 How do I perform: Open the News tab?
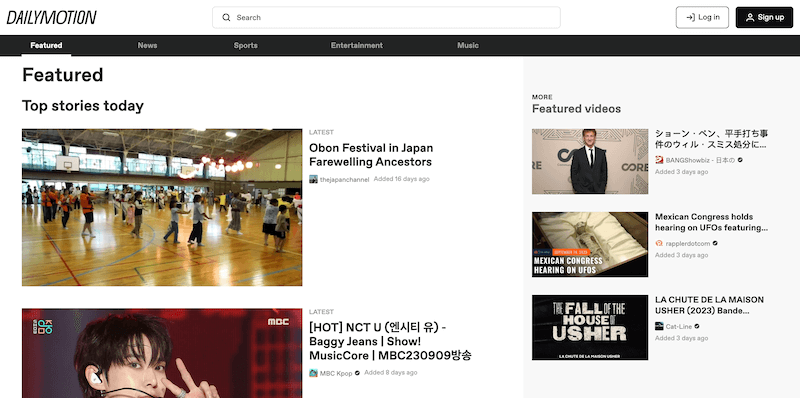[147, 45]
